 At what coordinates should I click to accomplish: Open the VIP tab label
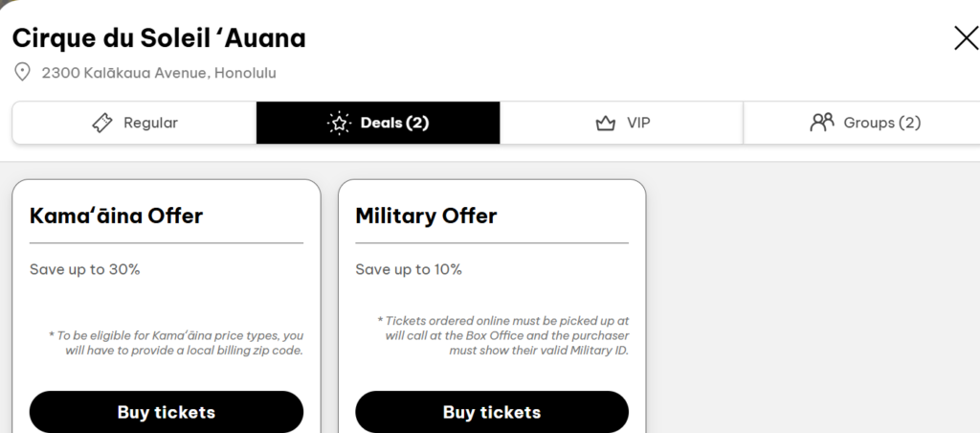pyautogui.click(x=638, y=123)
